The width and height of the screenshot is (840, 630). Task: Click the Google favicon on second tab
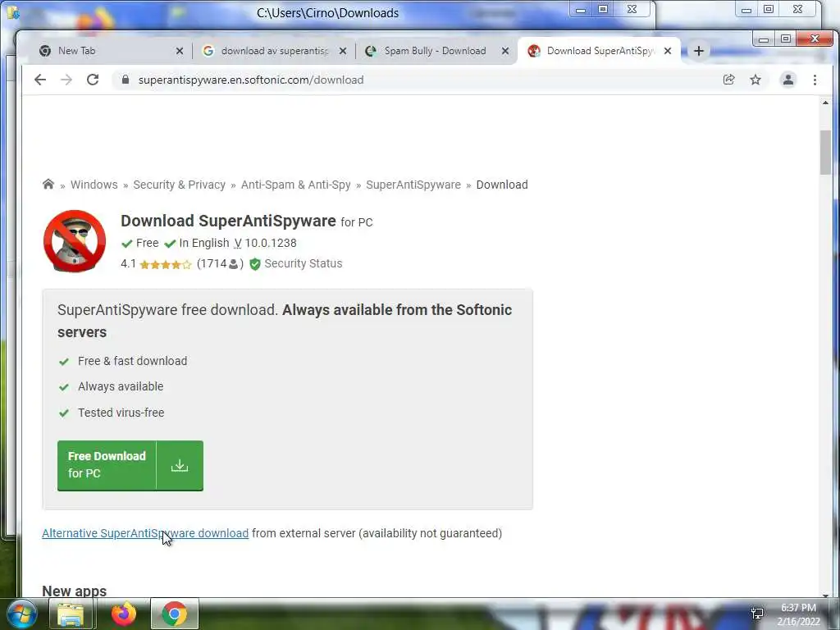[208, 51]
